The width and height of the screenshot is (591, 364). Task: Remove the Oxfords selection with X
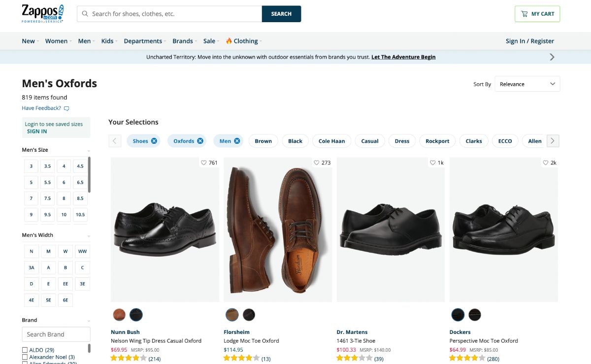coord(200,141)
